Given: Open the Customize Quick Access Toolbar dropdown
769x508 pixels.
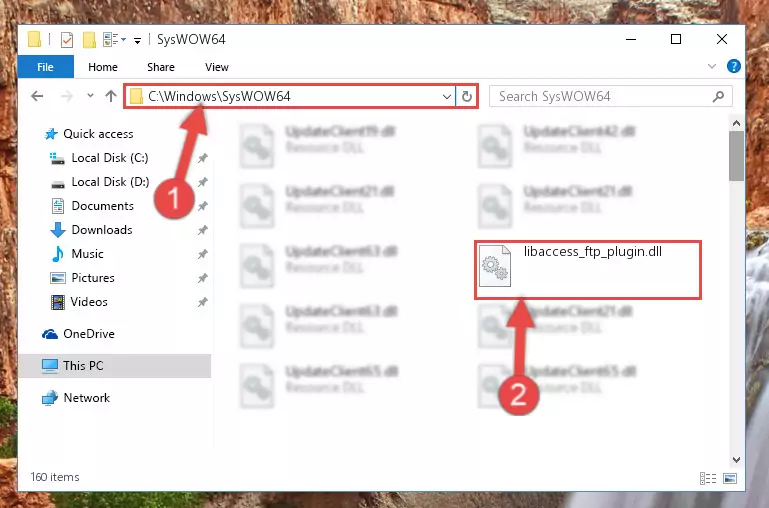Looking at the screenshot, I should [x=138, y=40].
